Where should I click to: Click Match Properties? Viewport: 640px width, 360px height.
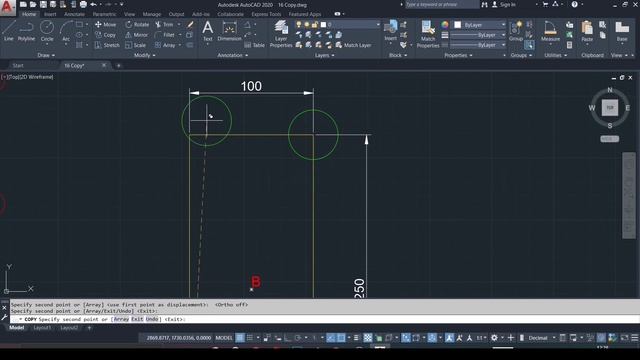pyautogui.click(x=428, y=34)
